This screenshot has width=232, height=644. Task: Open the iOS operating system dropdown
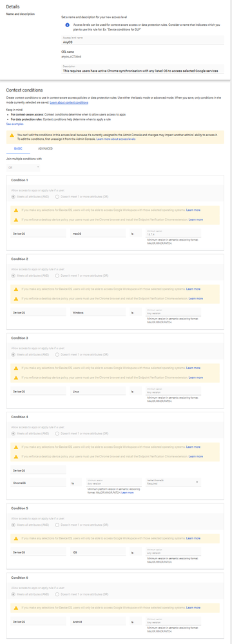pyautogui.click(x=98, y=552)
